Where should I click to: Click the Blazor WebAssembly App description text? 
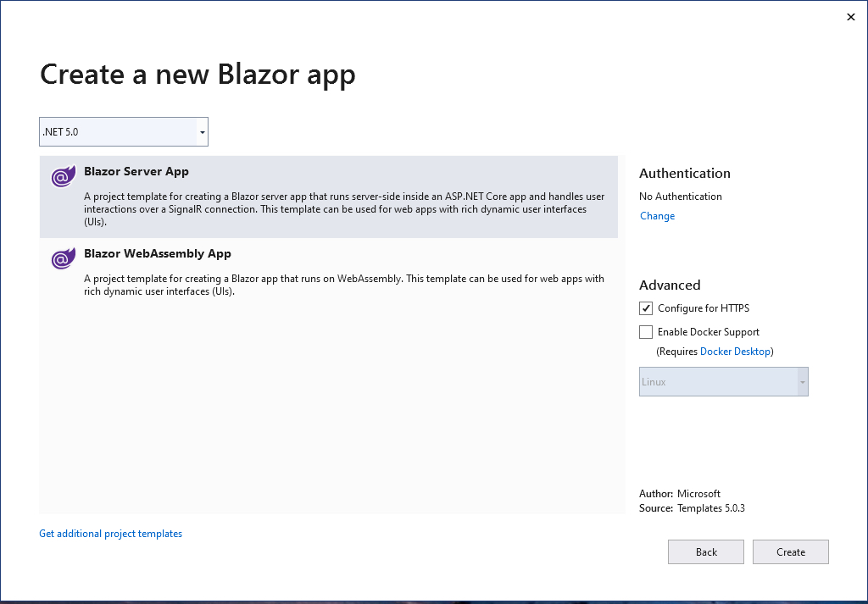coord(339,285)
